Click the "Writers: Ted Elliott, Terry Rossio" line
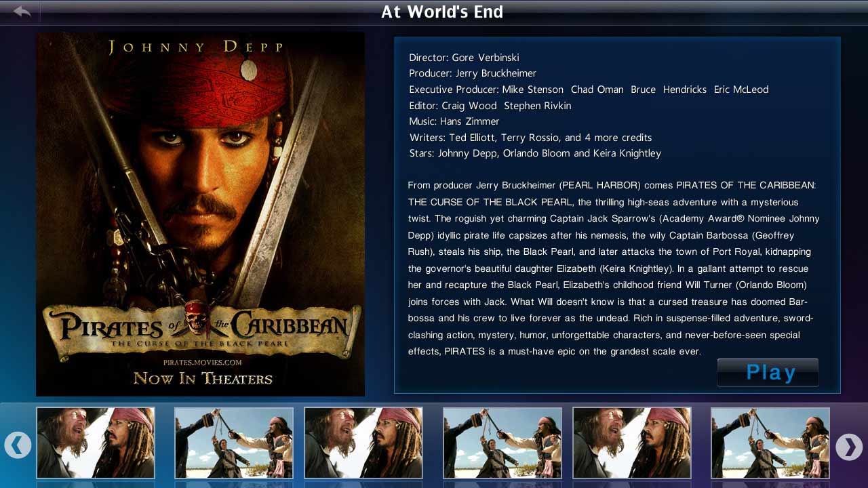This screenshot has height=488, width=868. coord(530,138)
